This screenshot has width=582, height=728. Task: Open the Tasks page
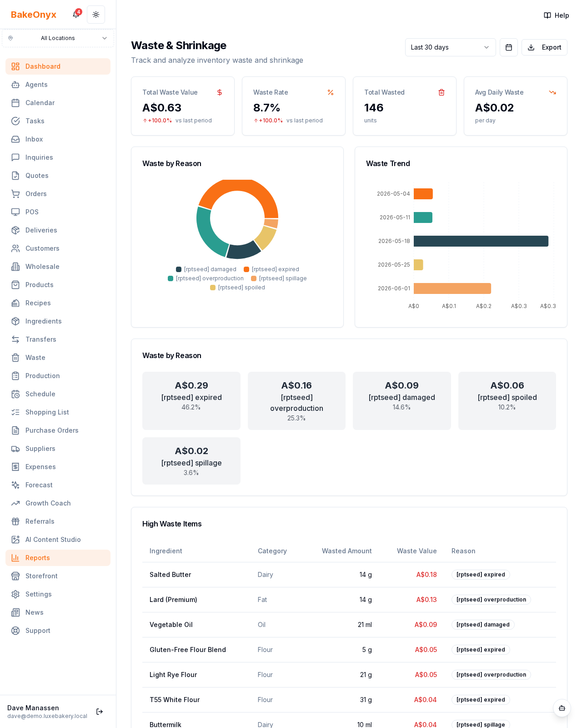[x=58, y=121]
